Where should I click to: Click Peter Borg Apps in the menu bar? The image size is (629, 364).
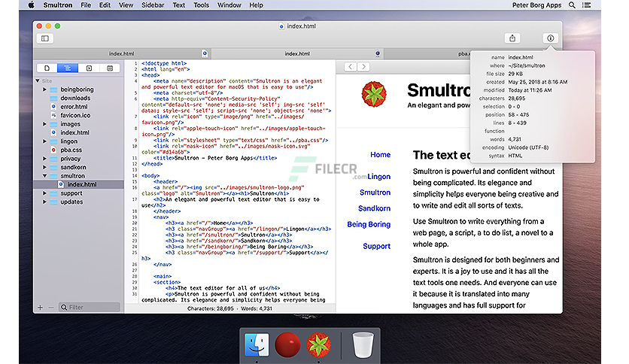coord(536,5)
